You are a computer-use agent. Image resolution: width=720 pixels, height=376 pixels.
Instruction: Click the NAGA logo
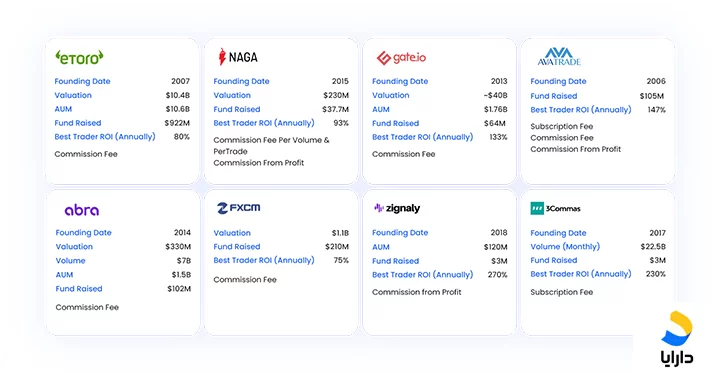pos(238,57)
